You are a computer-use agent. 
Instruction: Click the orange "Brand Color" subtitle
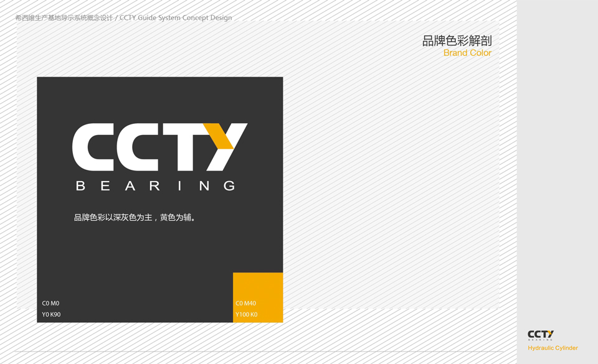467,53
